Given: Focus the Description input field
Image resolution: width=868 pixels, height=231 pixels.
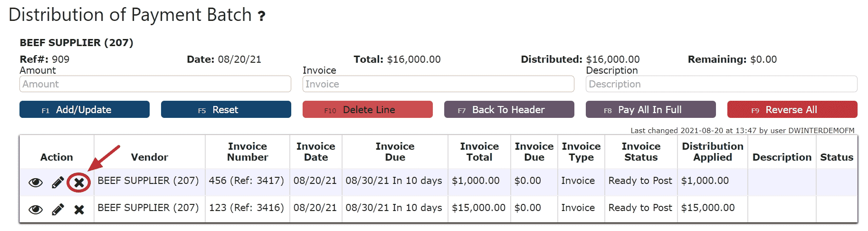Looking at the screenshot, I should click(x=722, y=84).
